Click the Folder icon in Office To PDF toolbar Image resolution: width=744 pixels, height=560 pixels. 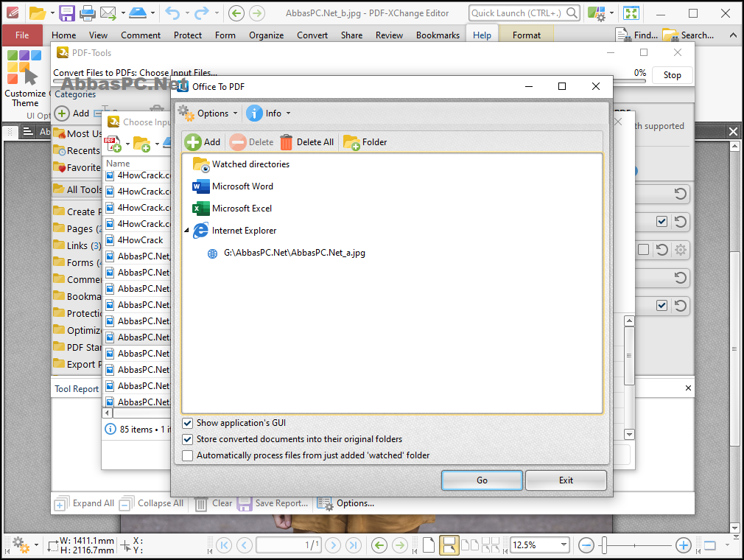pos(351,142)
